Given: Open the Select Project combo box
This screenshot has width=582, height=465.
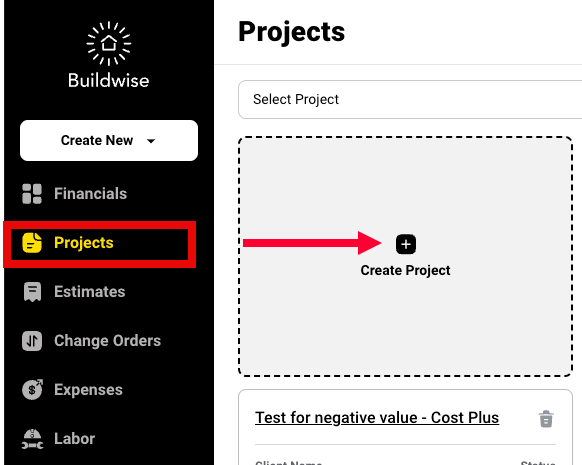Looking at the screenshot, I should [410, 99].
